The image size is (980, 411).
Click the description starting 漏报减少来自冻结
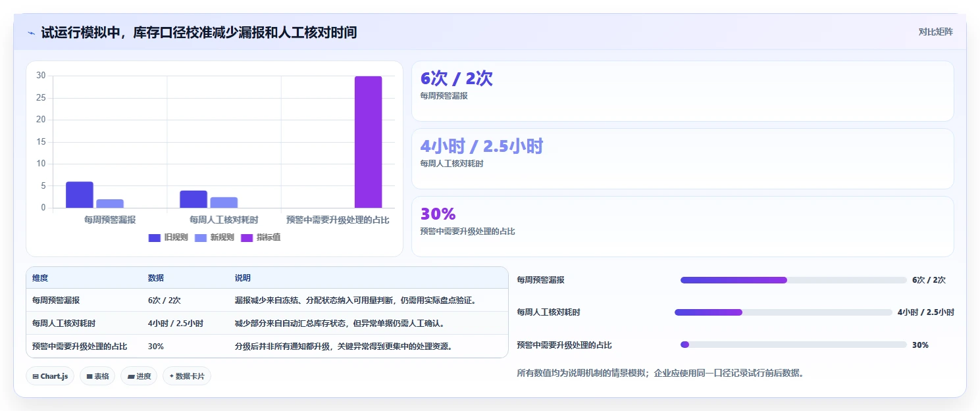click(x=355, y=300)
